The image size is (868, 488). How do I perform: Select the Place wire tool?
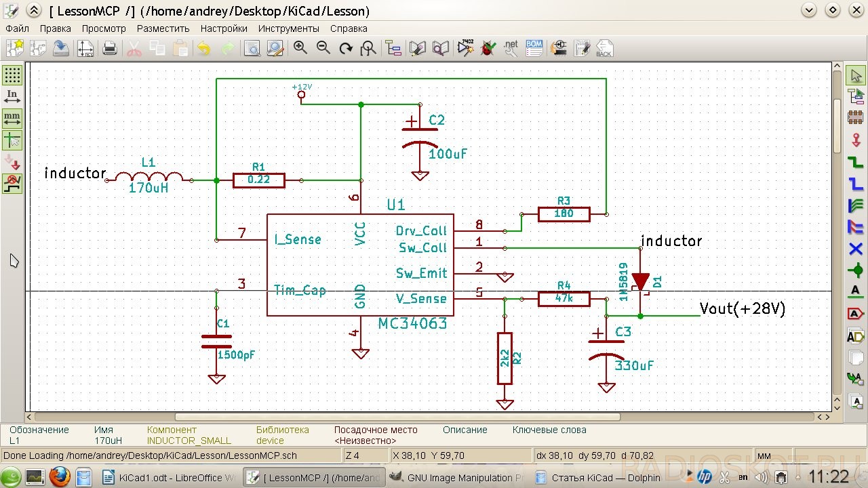pos(856,162)
